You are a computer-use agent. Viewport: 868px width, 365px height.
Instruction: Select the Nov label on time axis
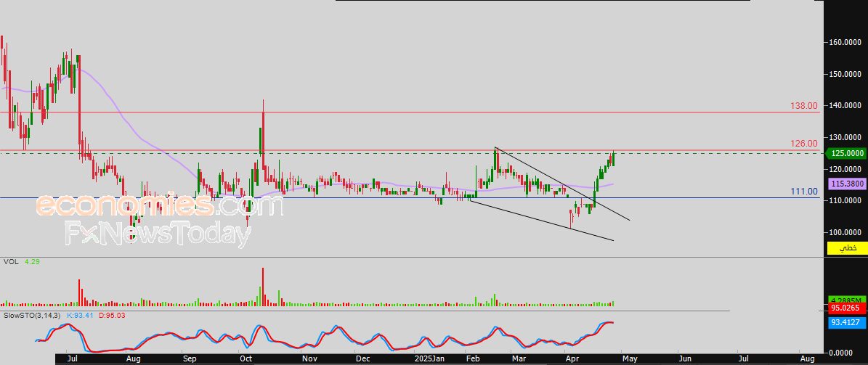tap(309, 359)
